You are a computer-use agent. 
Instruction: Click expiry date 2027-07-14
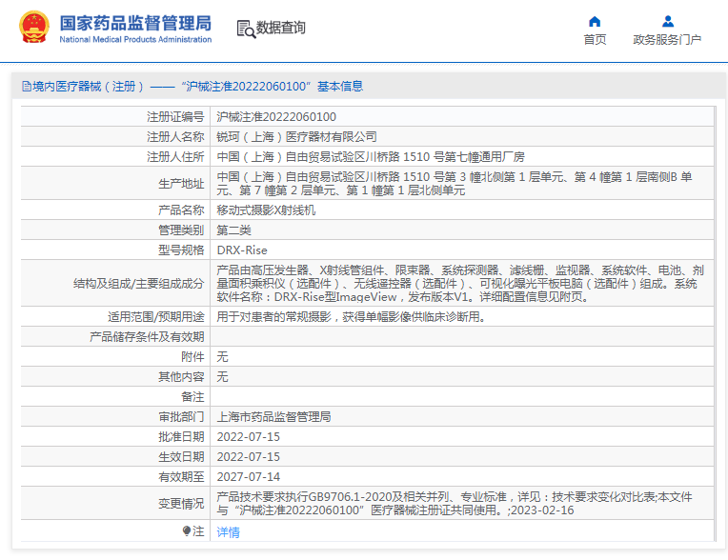(x=249, y=477)
